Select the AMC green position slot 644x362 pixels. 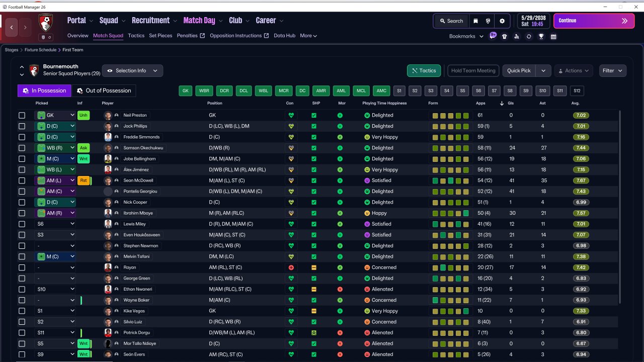pos(381,91)
